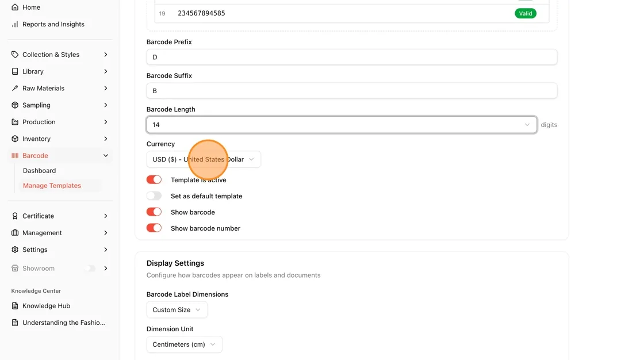Open the Barcode Length dropdown

[x=342, y=125]
